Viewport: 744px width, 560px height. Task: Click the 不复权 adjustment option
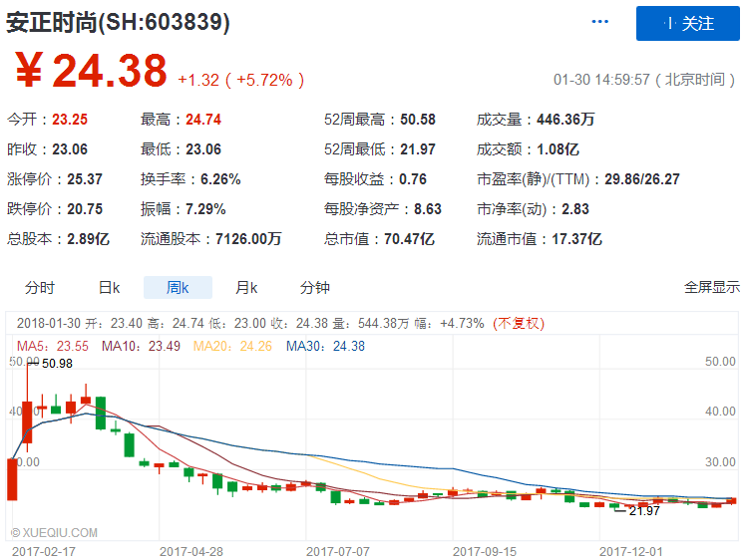pos(519,324)
